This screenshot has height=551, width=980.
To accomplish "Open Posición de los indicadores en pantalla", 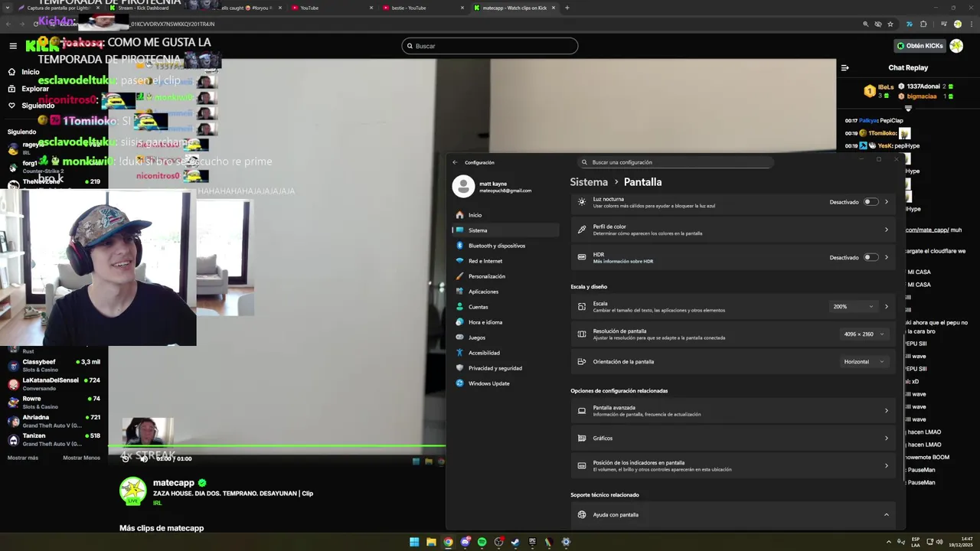I will tap(733, 465).
